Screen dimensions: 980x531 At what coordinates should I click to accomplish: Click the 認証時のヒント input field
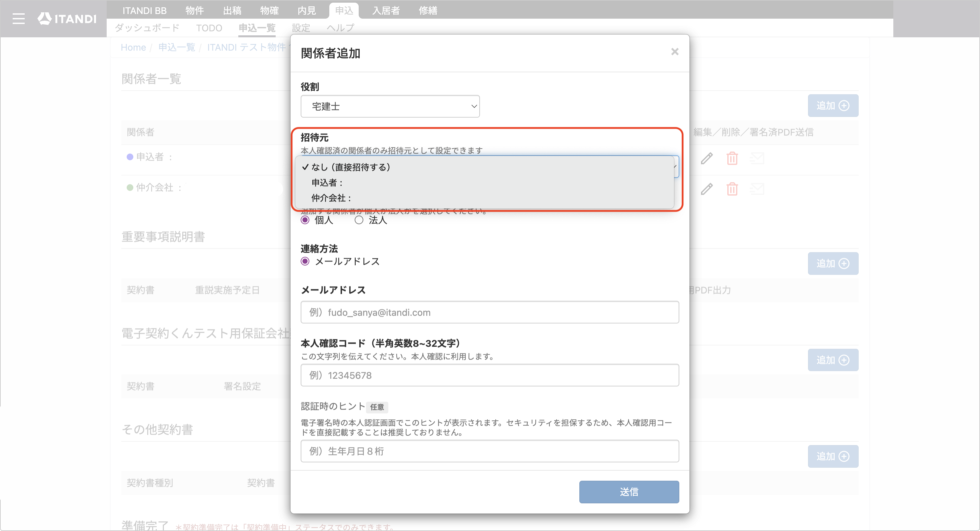point(490,451)
